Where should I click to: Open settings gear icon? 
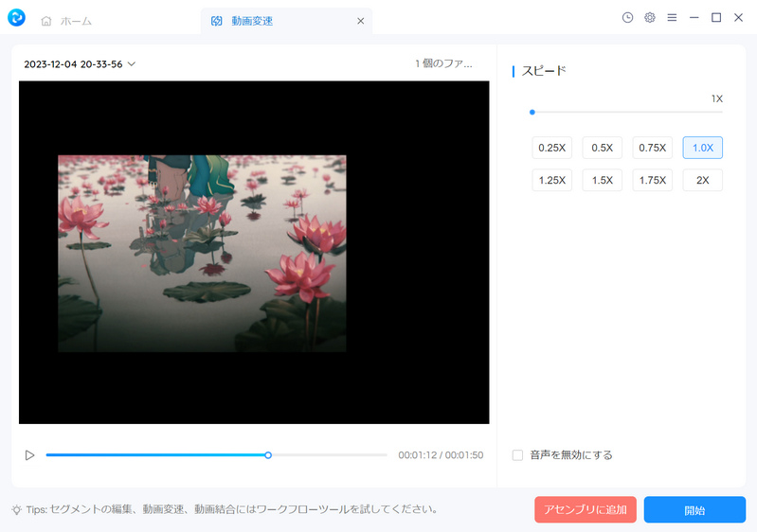point(649,18)
